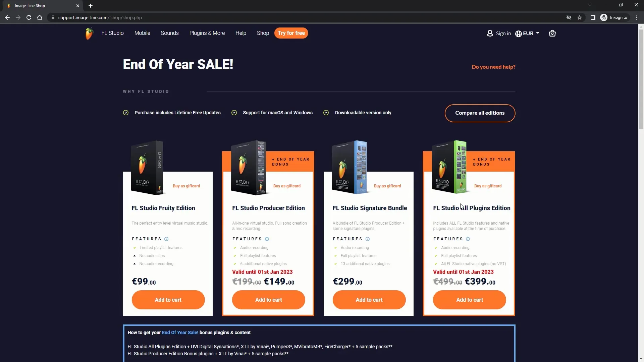Expand the Compare all editions section
The height and width of the screenshot is (362, 644).
480,113
